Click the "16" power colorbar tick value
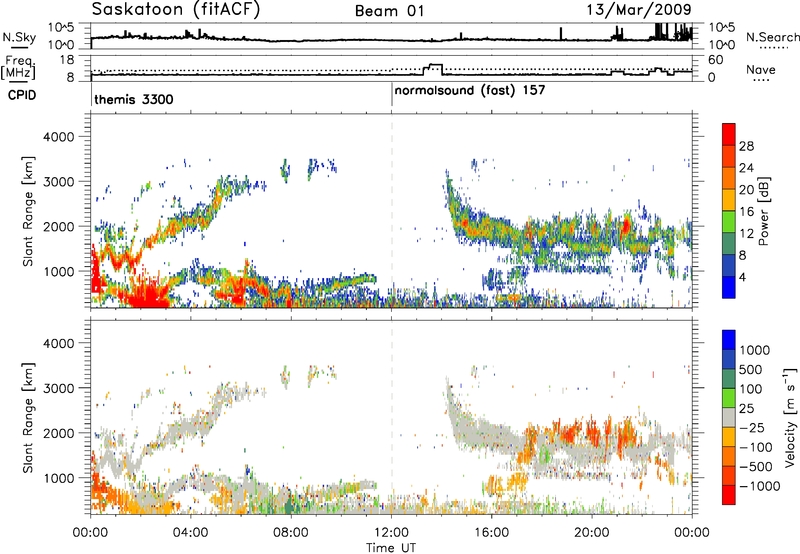This screenshot has width=800, height=554. pos(746,212)
